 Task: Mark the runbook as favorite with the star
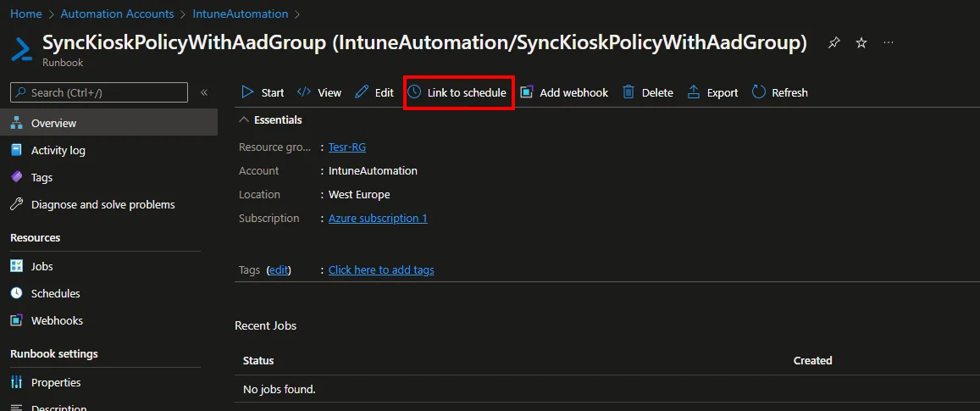[861, 43]
